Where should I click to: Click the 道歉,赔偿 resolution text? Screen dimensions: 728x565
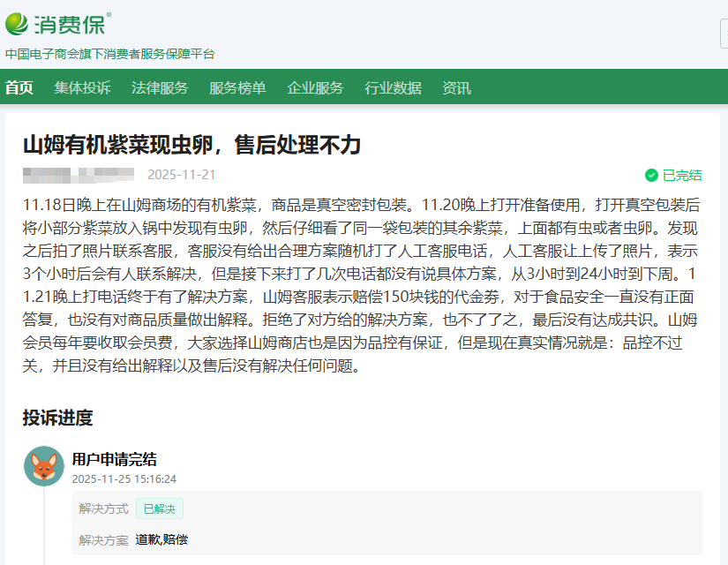click(x=161, y=539)
